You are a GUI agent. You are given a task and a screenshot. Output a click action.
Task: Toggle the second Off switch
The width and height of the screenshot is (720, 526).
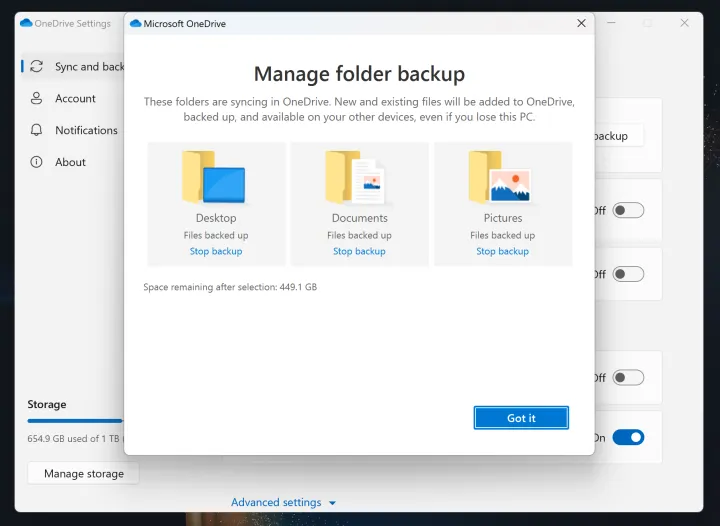pos(628,273)
